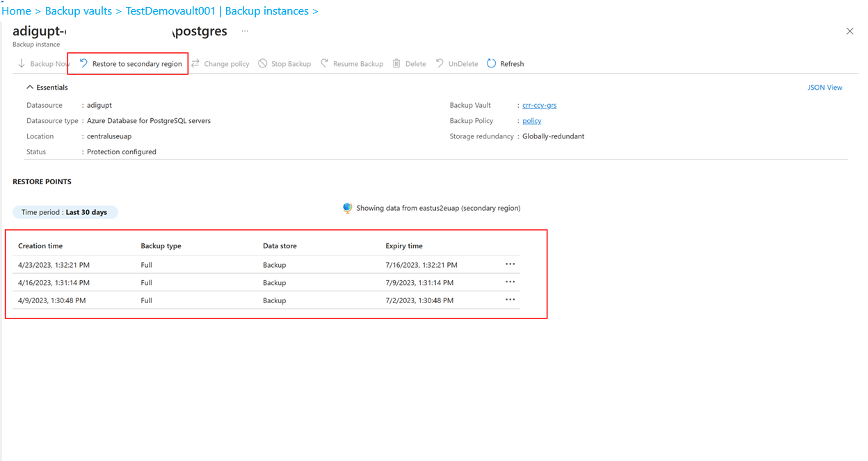Click the Resume Backup arrow icon
The width and height of the screenshot is (868, 461).
(x=325, y=63)
